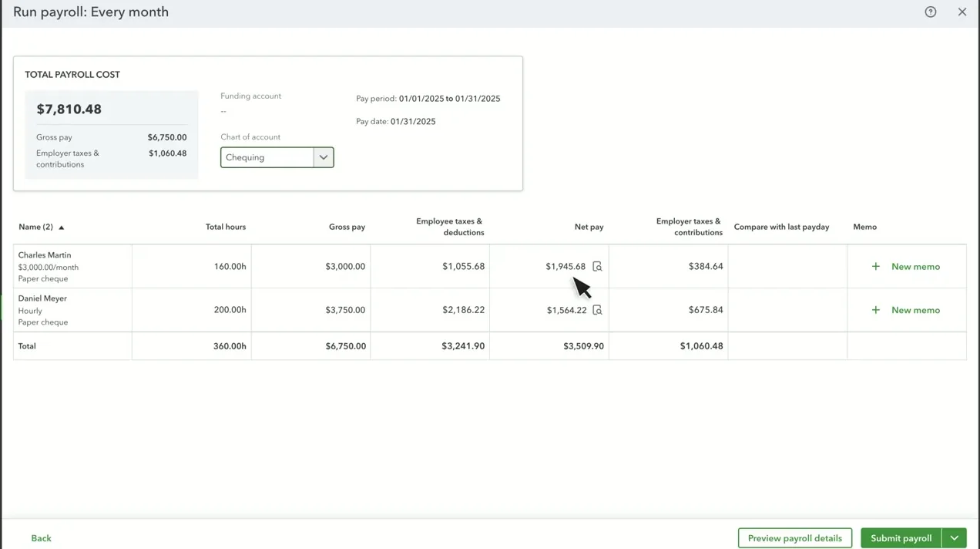Image resolution: width=980 pixels, height=549 pixels.
Task: Click the $7,810.48 total payroll cost
Action: coord(69,109)
